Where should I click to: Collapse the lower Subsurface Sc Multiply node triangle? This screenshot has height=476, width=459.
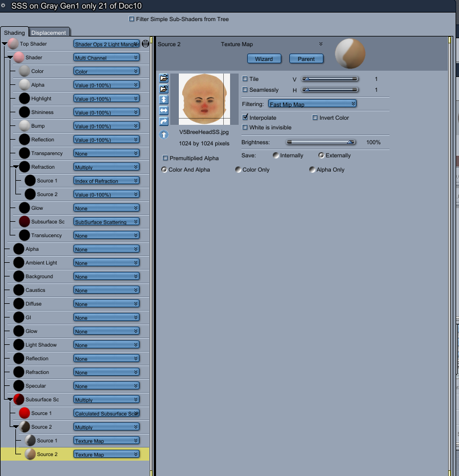tap(10, 400)
